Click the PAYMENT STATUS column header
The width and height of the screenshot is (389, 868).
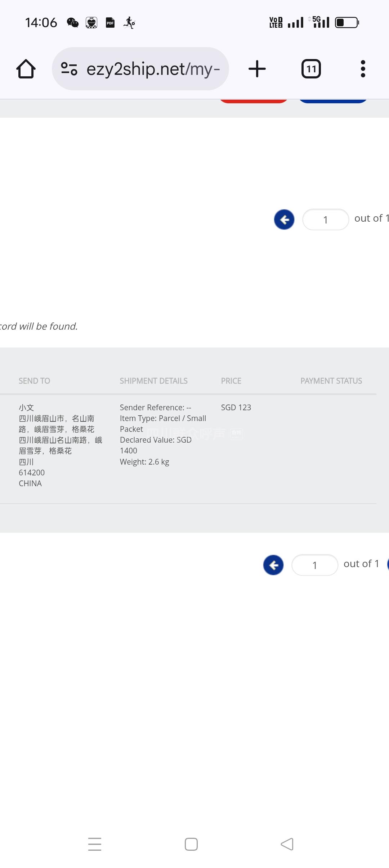click(331, 381)
